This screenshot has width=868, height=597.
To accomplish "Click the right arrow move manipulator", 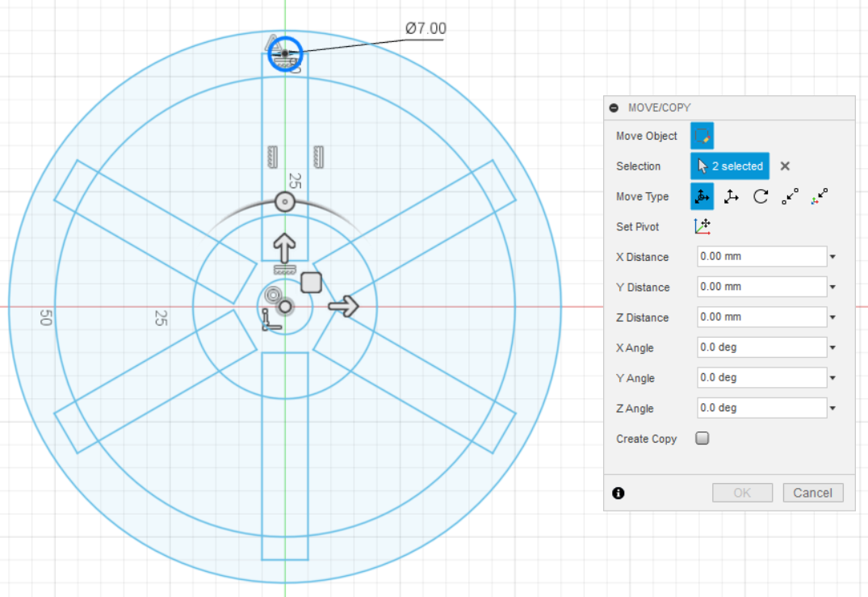I will (343, 305).
